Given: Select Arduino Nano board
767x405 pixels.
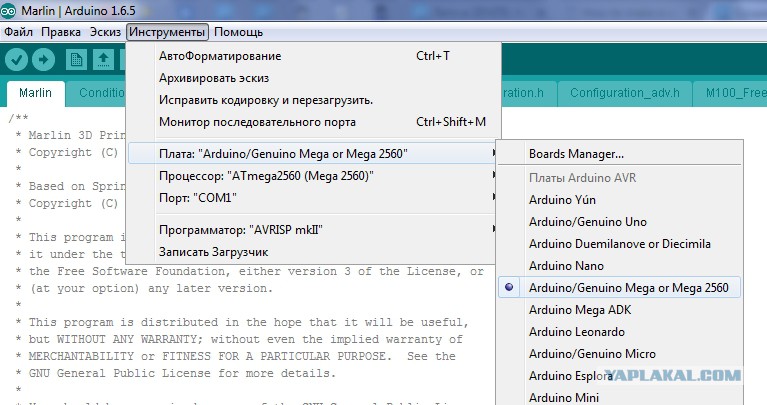Looking at the screenshot, I should [x=619, y=266].
